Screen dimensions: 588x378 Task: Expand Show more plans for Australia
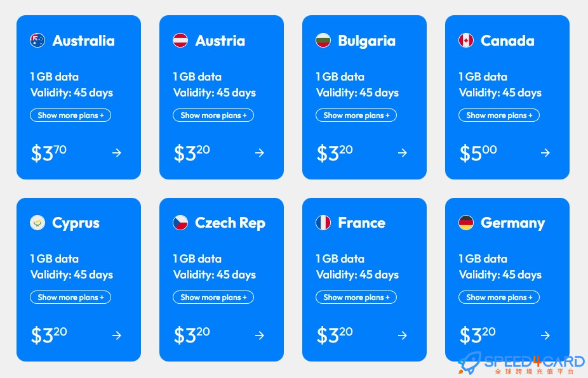coord(70,115)
